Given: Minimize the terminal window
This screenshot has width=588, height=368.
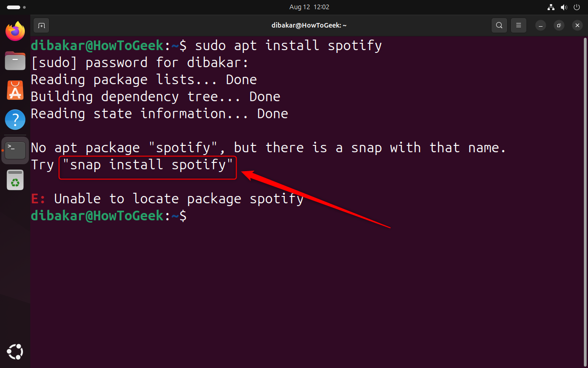Looking at the screenshot, I should (541, 25).
